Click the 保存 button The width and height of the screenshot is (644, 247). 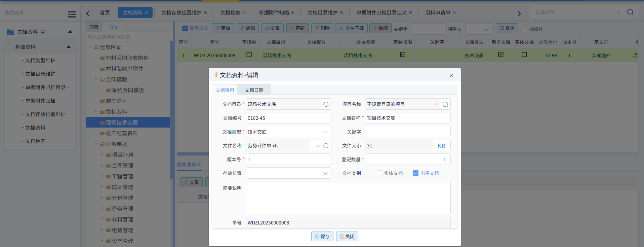tap(322, 237)
